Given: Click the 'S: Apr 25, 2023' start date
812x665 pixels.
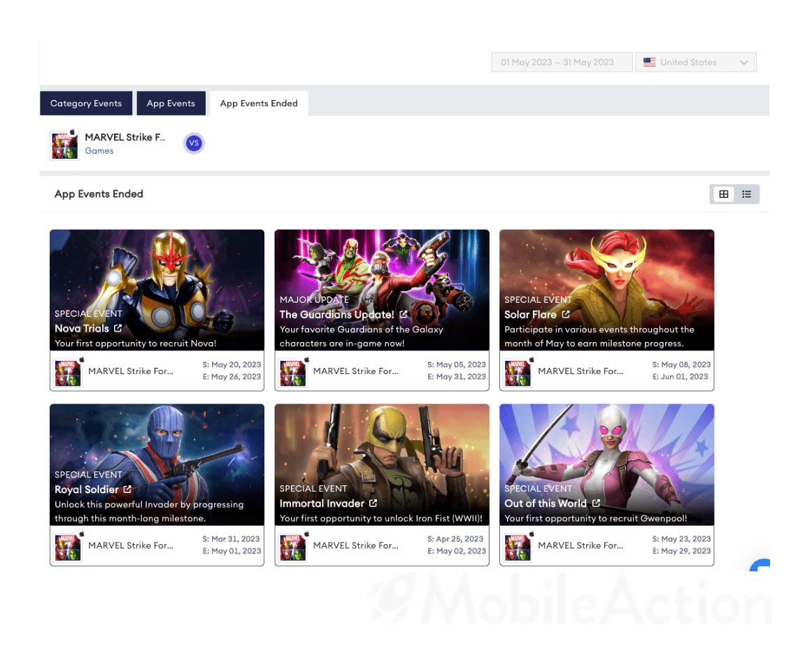Looking at the screenshot, I should [455, 539].
